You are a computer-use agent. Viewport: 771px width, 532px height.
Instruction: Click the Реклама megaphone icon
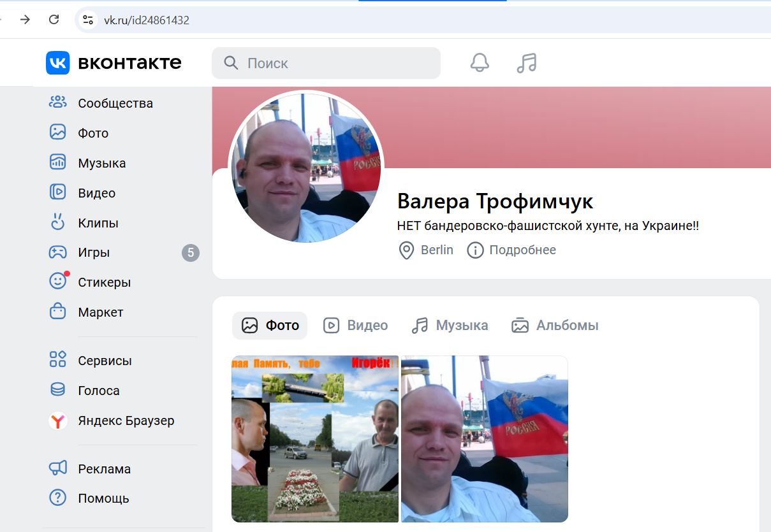coord(58,468)
